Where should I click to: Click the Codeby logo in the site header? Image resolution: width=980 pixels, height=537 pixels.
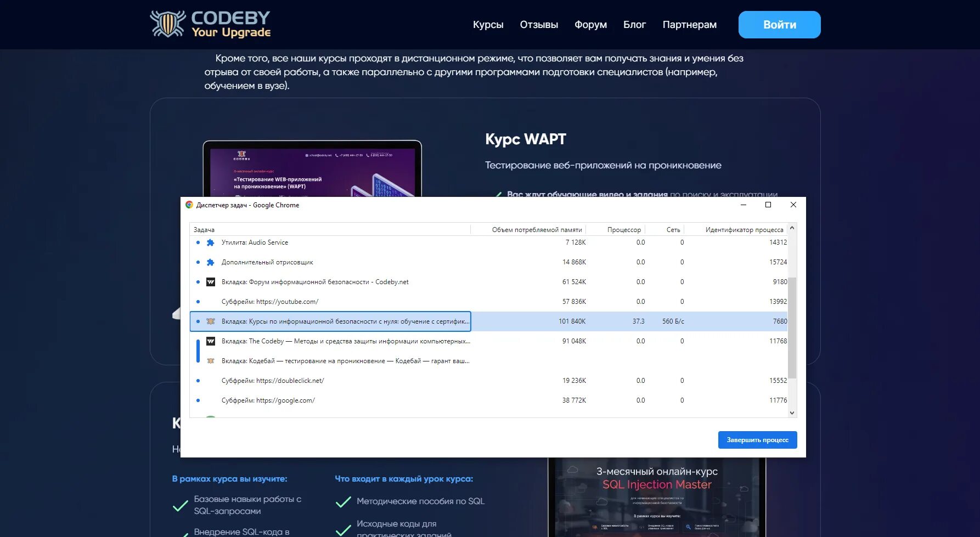[210, 25]
